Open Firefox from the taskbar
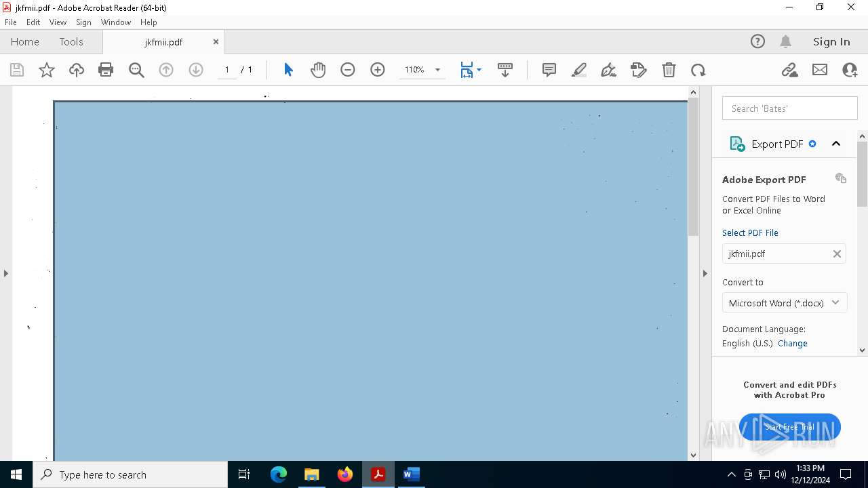Screen dimensions: 868x488 click(345, 474)
